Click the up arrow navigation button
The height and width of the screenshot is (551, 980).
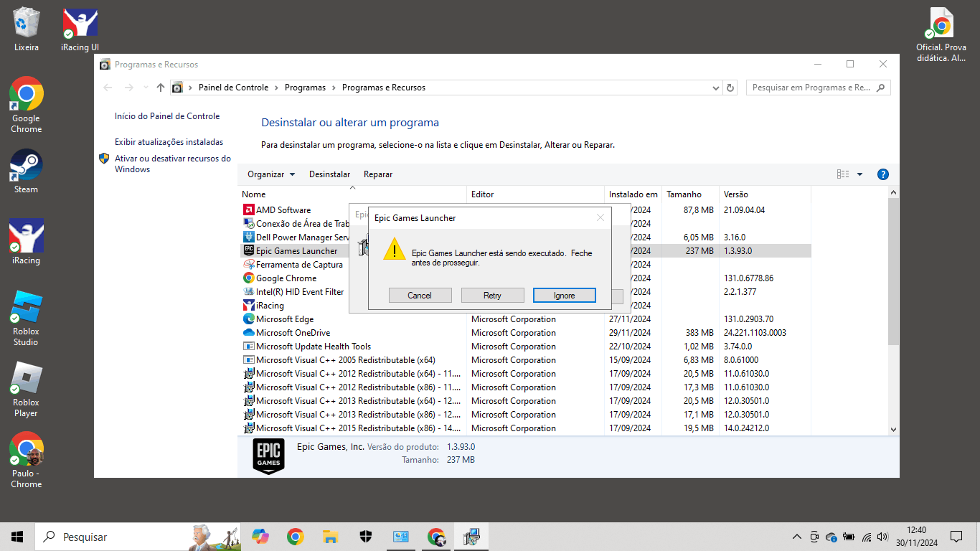point(160,88)
